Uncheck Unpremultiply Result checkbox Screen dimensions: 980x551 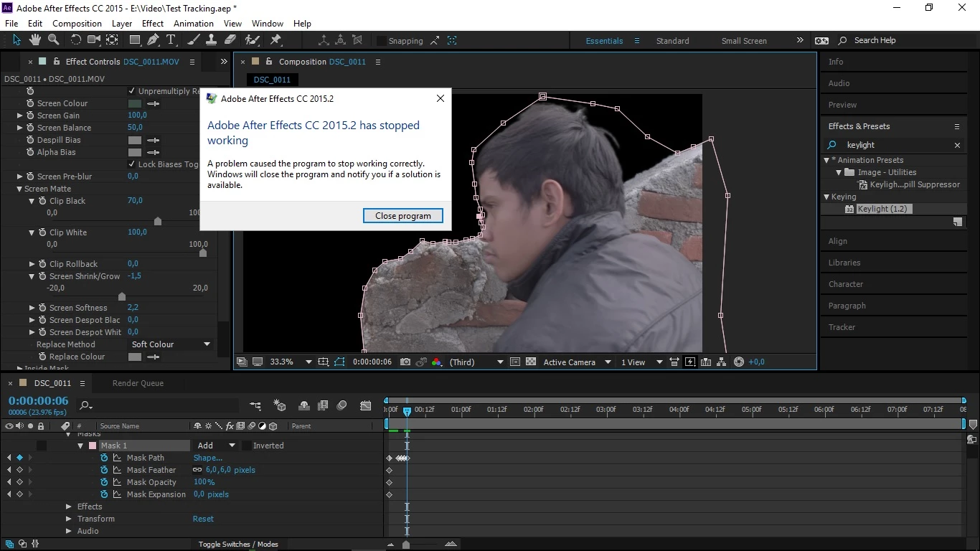pyautogui.click(x=132, y=91)
